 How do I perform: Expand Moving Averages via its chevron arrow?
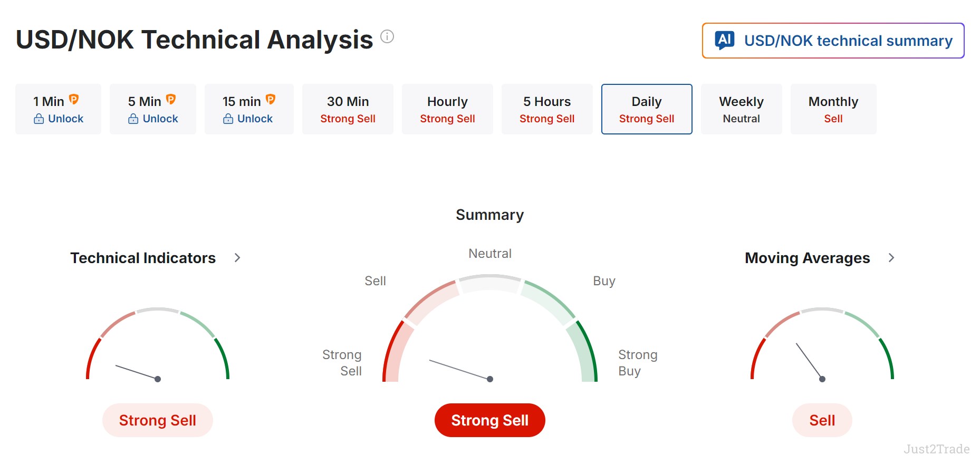(x=891, y=258)
